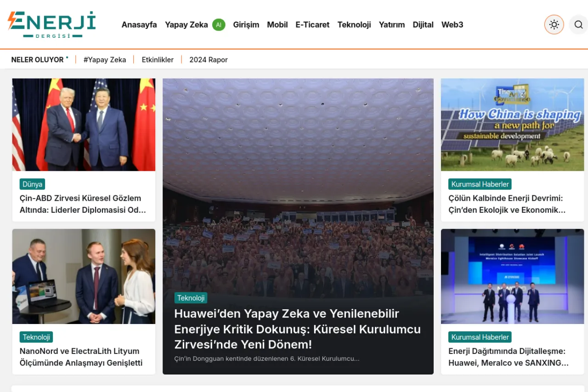
Task: Open the Çölün Kalbinde Enerji Devrimi headline
Action: point(507,204)
